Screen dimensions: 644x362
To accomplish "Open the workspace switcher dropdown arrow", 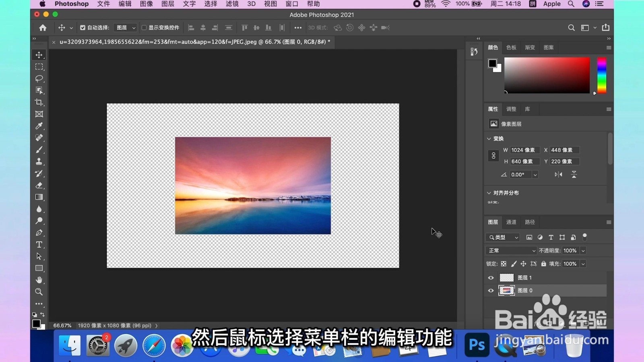I will (595, 28).
